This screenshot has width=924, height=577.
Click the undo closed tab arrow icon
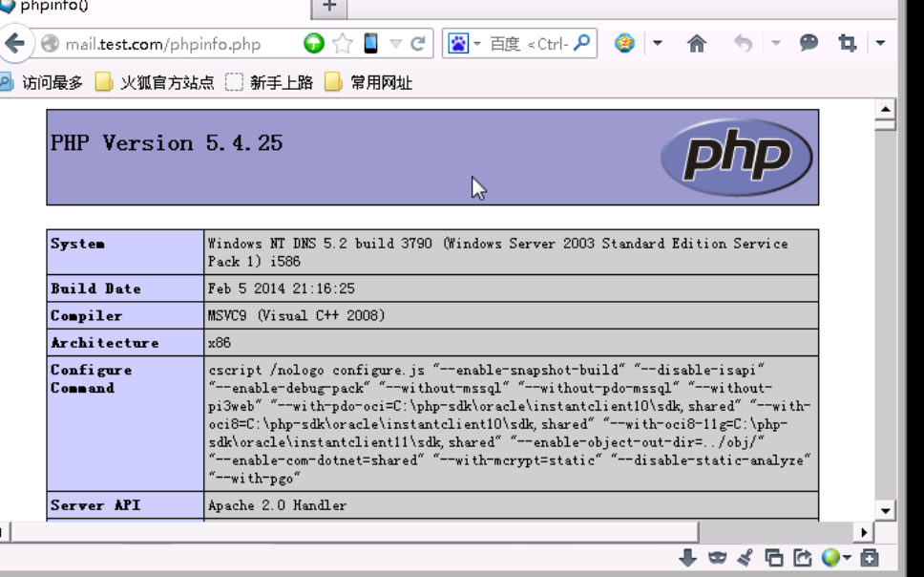tap(744, 43)
